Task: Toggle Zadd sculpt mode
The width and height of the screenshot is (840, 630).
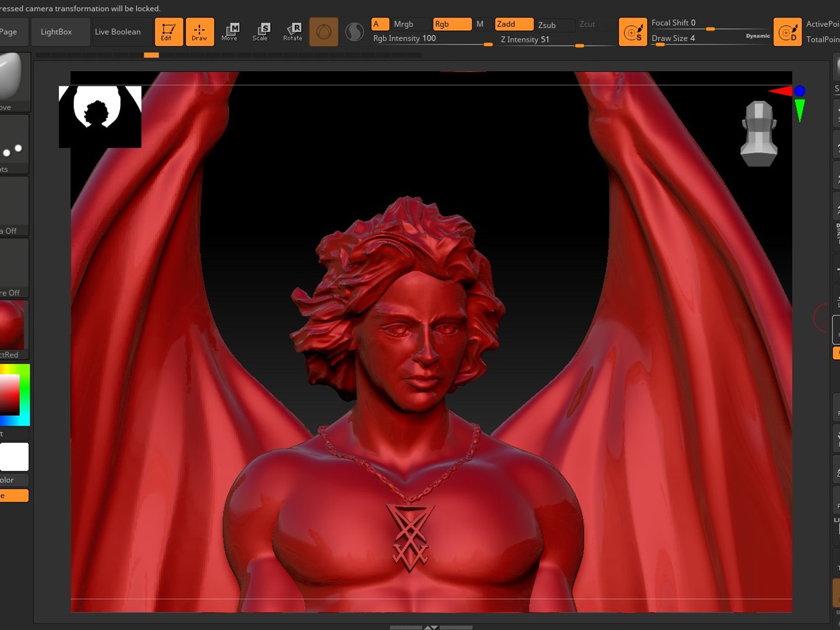Action: [514, 24]
